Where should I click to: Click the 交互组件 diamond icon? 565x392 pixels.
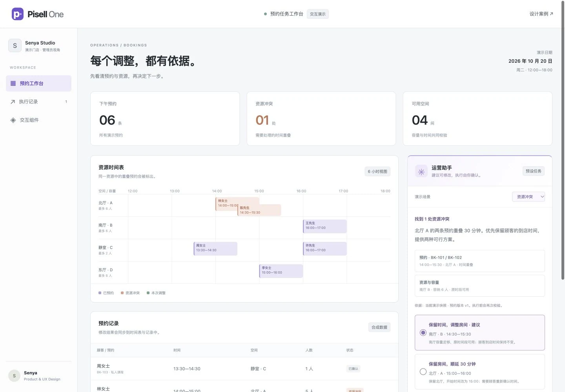13,120
